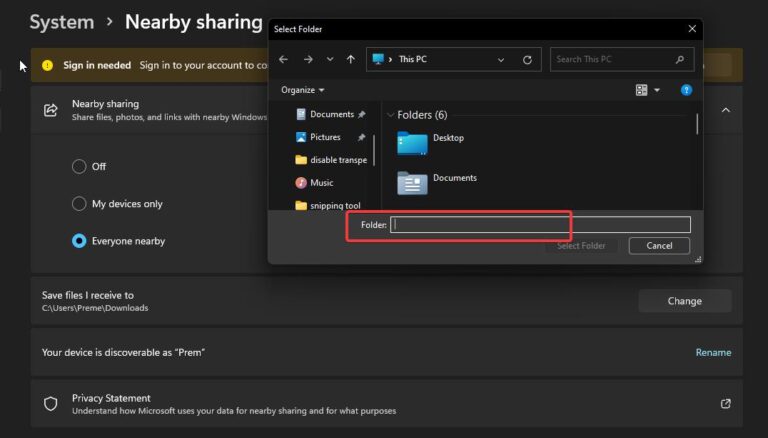The image size is (768, 438).
Task: Click the Downloads save path text
Action: 95,308
